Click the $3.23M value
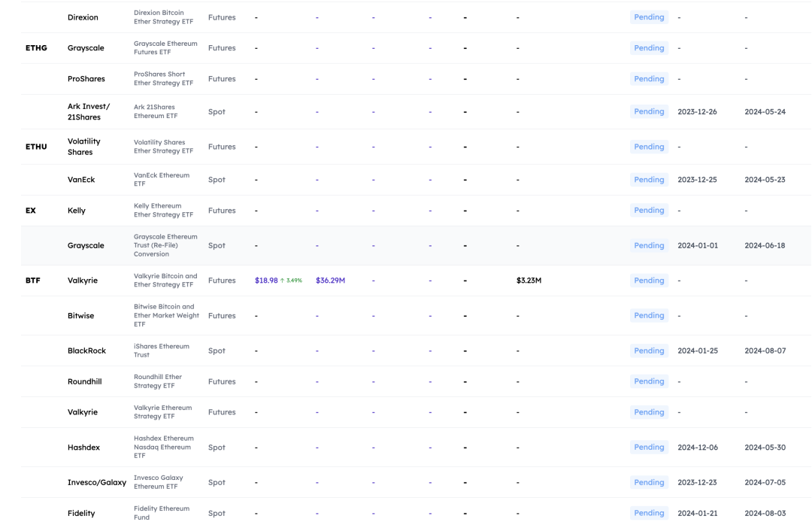Screen dimensions: 812x522 click(x=529, y=280)
